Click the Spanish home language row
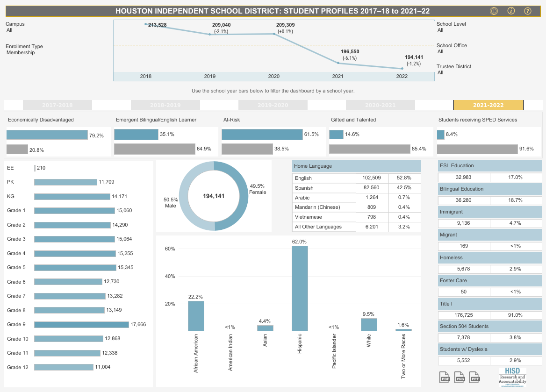The image size is (546, 392). (x=357, y=188)
